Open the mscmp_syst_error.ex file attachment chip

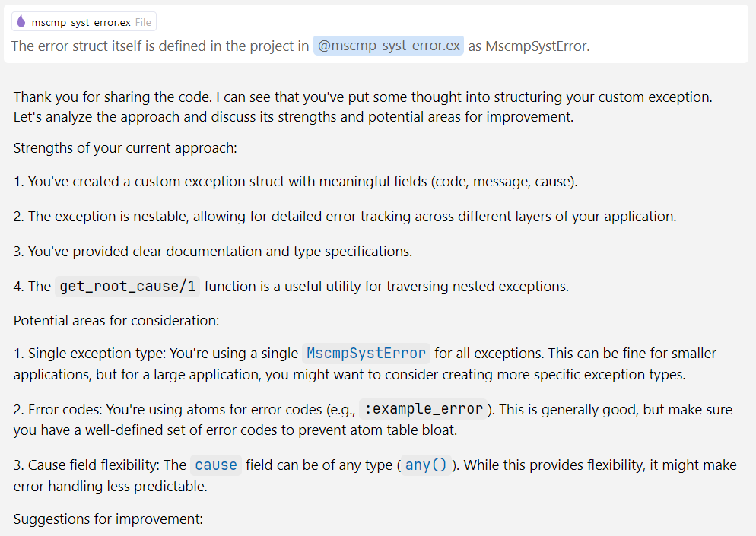(84, 22)
